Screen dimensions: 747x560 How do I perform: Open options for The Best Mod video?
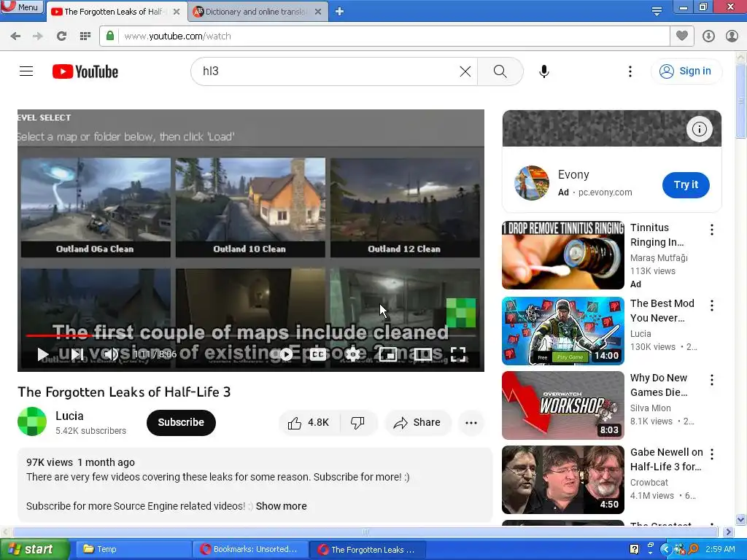pos(712,306)
